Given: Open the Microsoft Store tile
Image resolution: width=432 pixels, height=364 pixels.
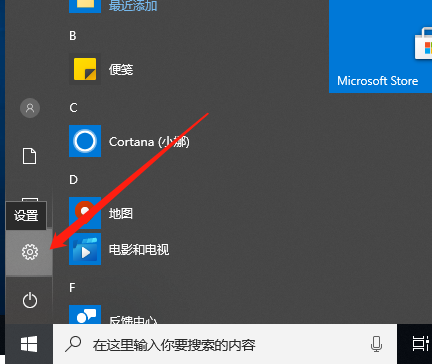Looking at the screenshot, I should [x=380, y=46].
